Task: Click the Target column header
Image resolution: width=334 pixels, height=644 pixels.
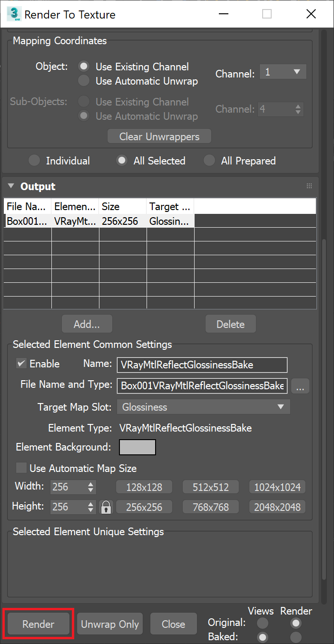Action: [x=170, y=206]
